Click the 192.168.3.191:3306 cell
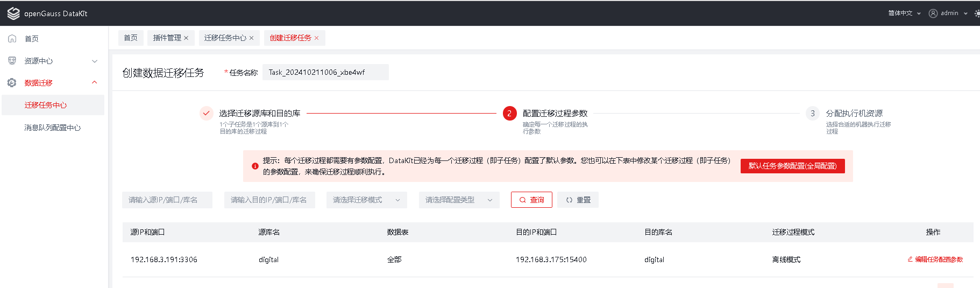 tap(164, 259)
